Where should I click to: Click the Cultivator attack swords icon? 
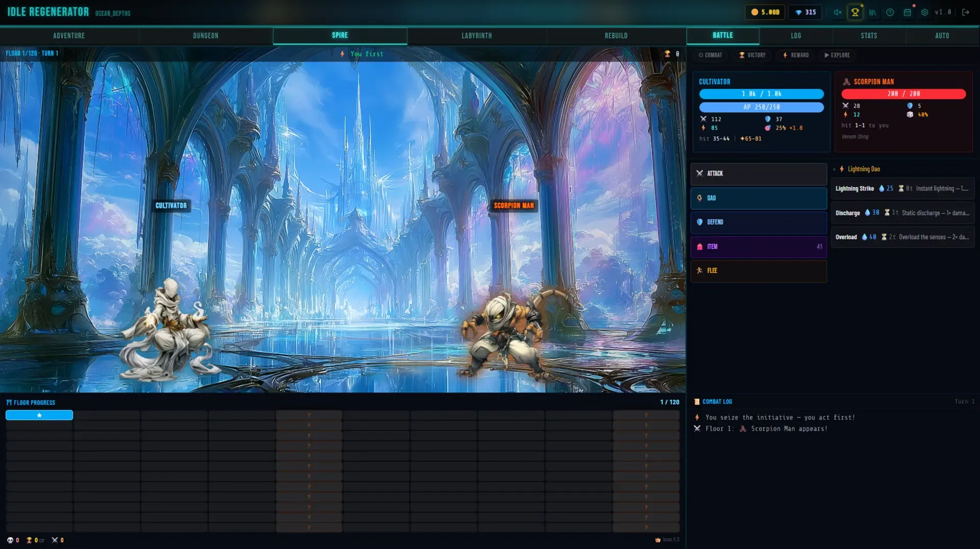pos(703,119)
